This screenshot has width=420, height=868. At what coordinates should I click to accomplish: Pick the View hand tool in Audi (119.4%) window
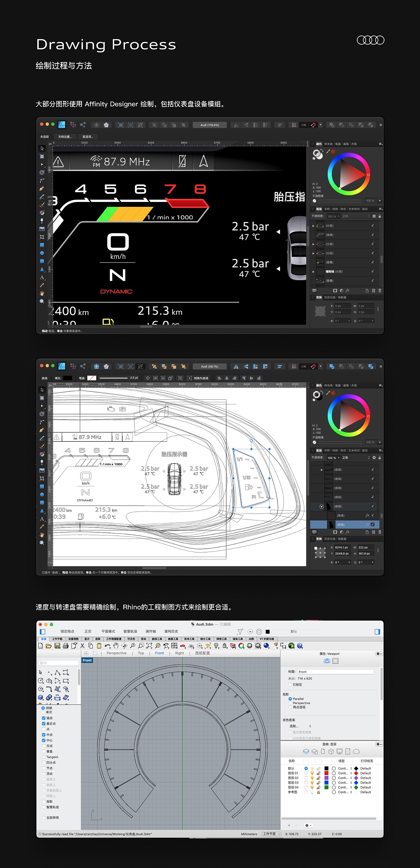point(42,293)
